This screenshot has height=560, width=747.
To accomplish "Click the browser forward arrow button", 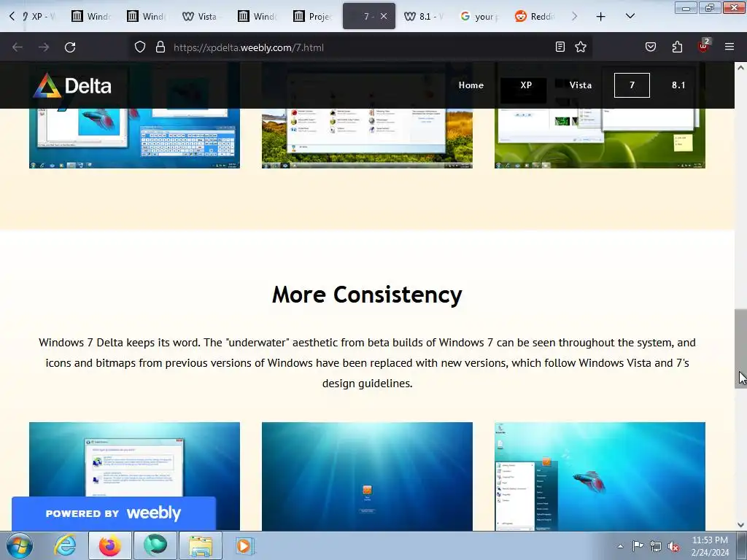I will [44, 47].
